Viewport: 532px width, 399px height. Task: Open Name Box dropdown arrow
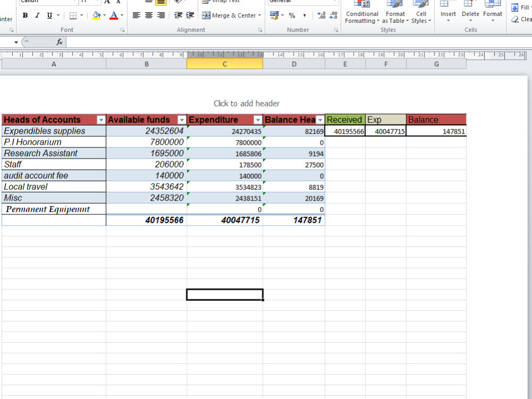16,43
